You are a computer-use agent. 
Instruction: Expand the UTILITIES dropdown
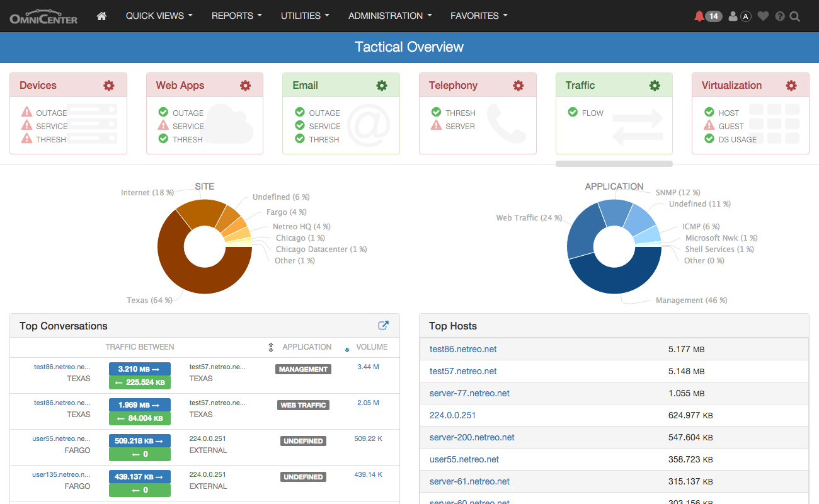coord(305,16)
